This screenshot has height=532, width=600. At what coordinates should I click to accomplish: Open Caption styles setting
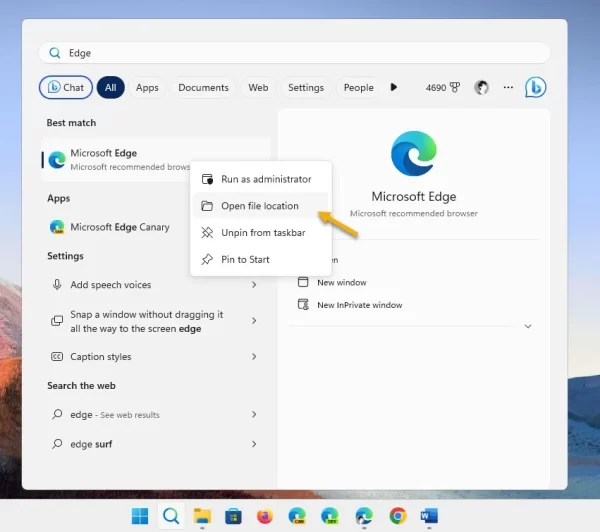click(x=155, y=357)
